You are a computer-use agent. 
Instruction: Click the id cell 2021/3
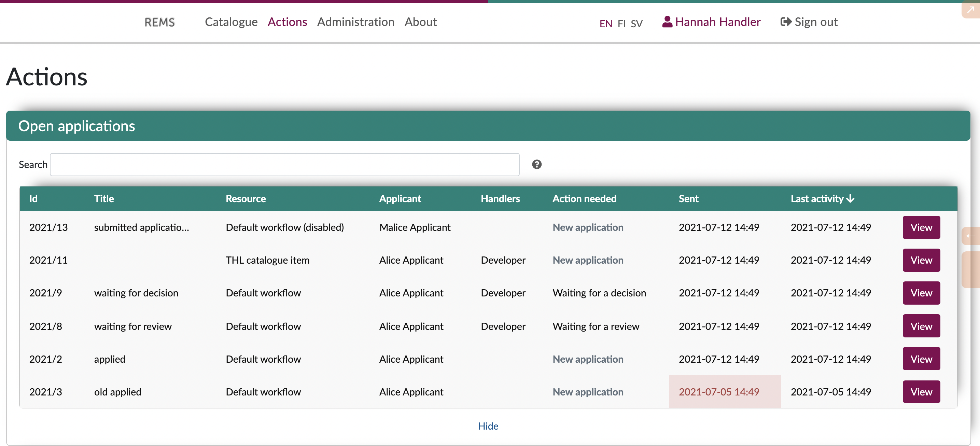(x=46, y=392)
